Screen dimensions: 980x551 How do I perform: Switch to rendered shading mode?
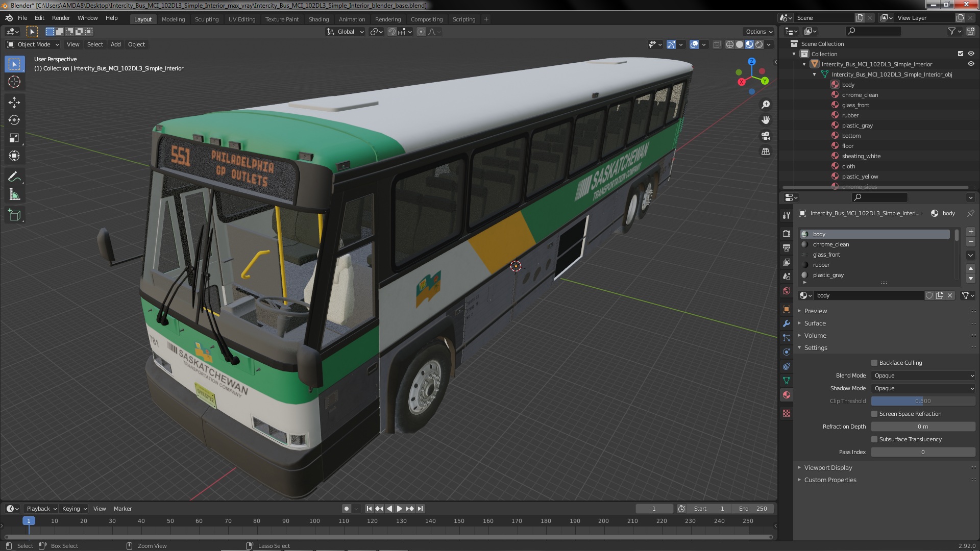click(759, 44)
